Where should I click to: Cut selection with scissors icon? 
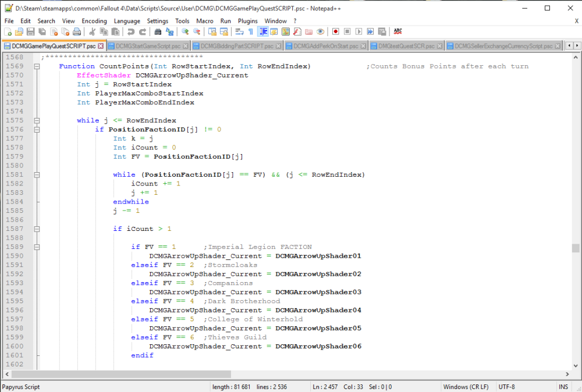(93, 32)
